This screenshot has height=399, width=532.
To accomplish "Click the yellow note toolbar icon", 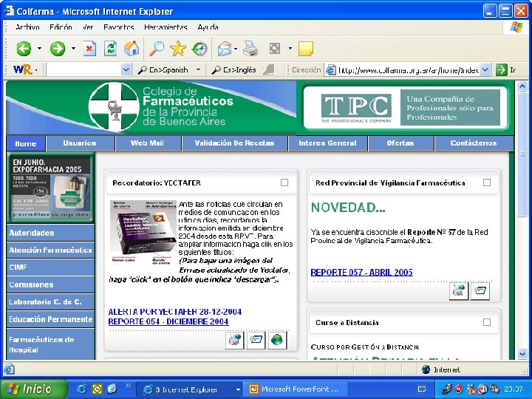I will [x=305, y=49].
